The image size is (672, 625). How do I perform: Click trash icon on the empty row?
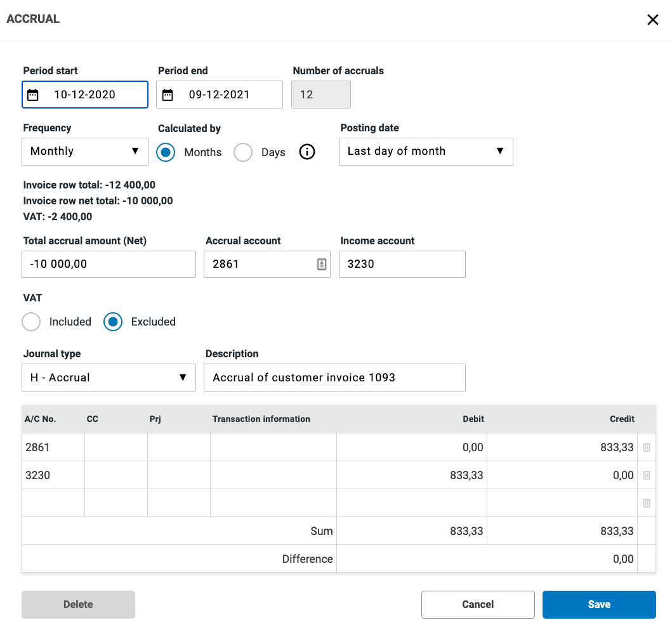click(646, 503)
